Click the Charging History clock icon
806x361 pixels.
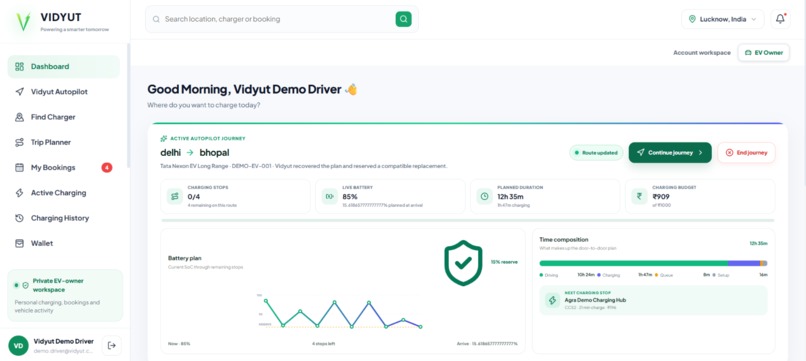(x=20, y=218)
